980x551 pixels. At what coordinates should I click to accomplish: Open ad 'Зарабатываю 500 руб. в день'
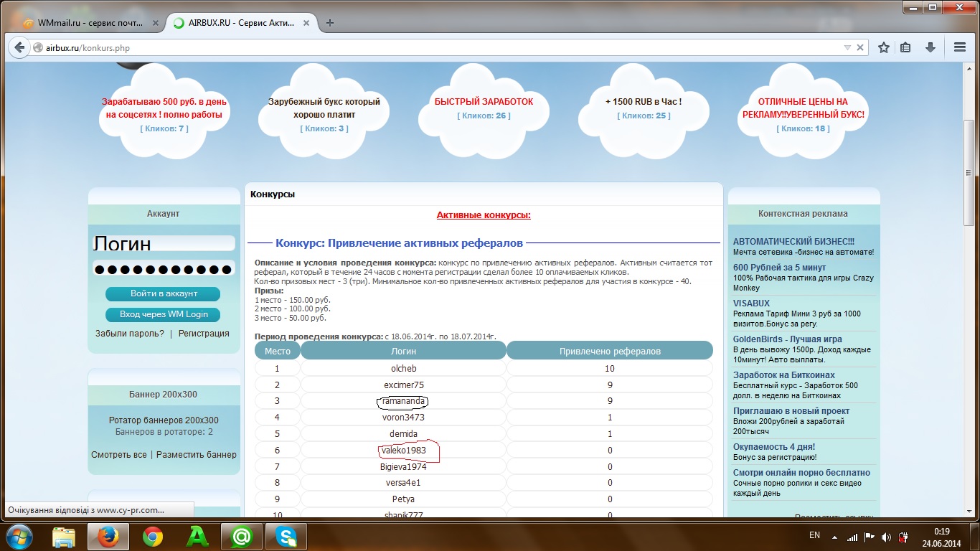tap(164, 108)
